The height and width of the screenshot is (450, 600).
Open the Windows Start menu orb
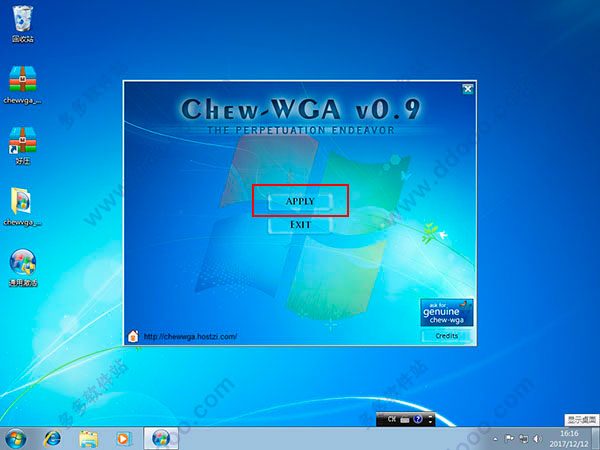(x=16, y=439)
